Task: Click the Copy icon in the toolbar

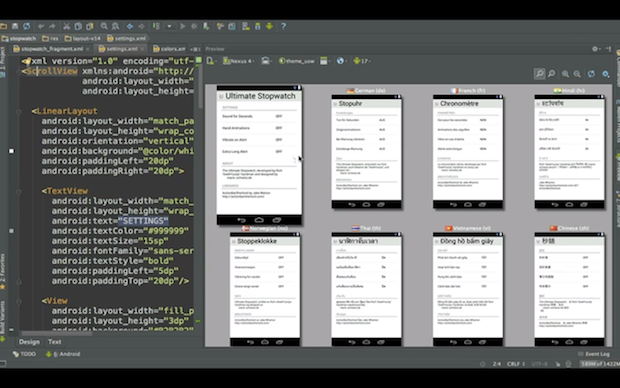Action: coord(78,26)
